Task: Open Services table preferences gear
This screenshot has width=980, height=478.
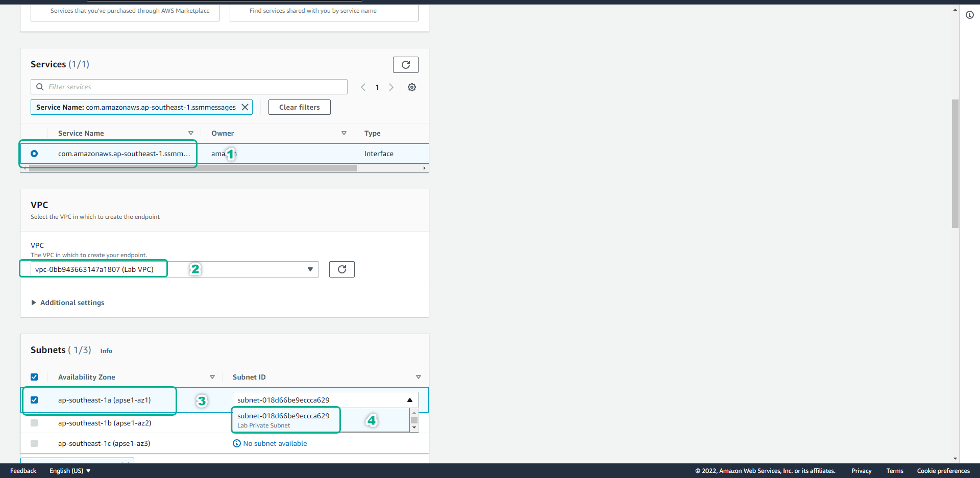Action: (x=411, y=87)
